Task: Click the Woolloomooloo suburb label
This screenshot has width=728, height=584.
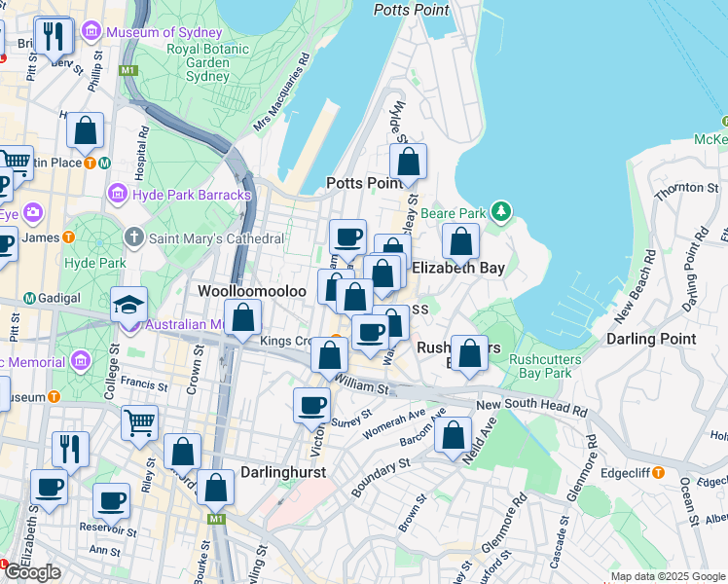Action: [x=252, y=291]
